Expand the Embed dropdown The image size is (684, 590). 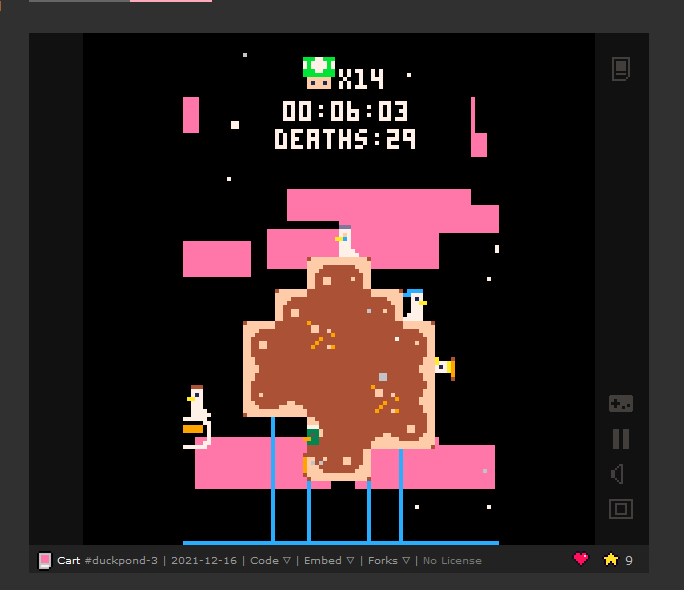point(329,560)
